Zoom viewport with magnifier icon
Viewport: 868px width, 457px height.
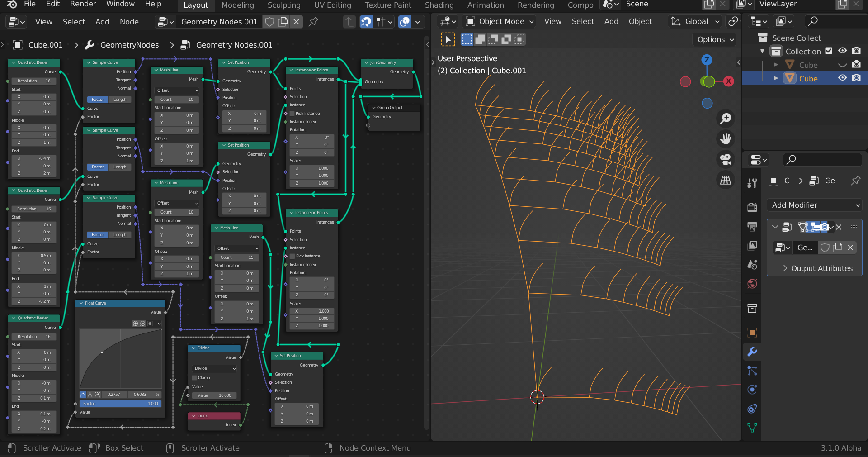(x=726, y=119)
